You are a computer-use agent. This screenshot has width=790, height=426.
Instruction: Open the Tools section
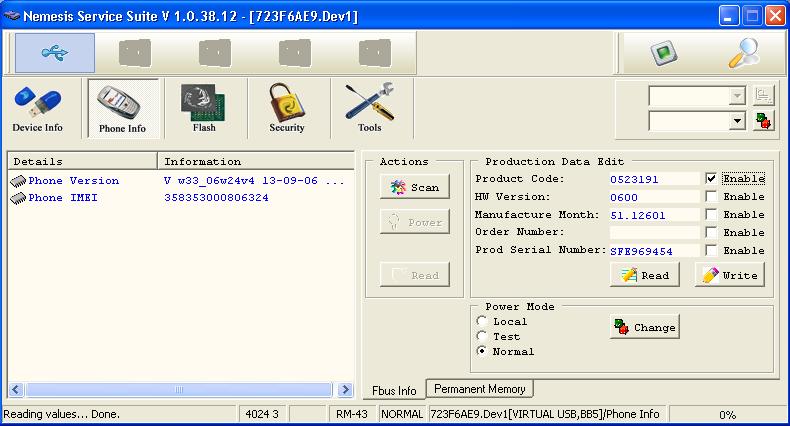click(369, 109)
